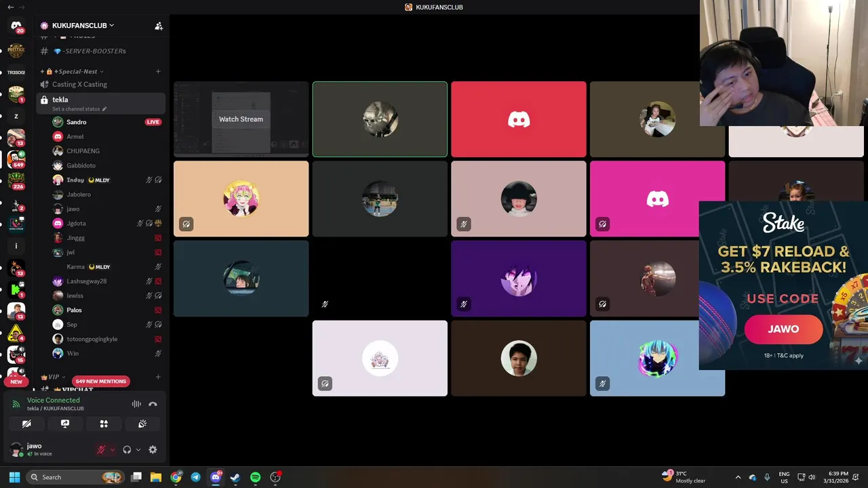Open the weather widget showing 31°C
Image resolution: width=868 pixels, height=488 pixels.
[x=685, y=477]
